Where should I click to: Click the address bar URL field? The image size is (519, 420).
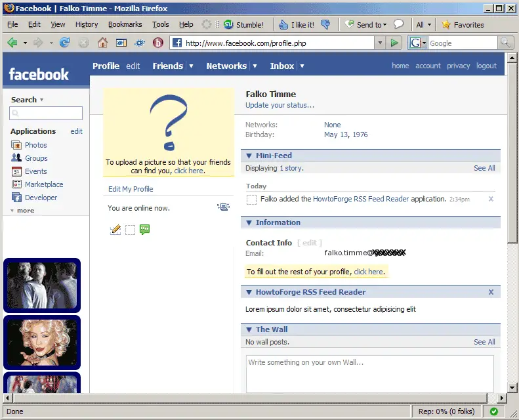pyautogui.click(x=272, y=43)
